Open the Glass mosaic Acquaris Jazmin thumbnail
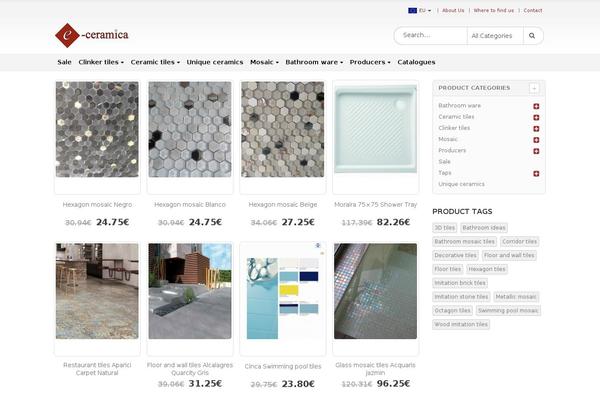Screen dimensions: 600x400 pos(375,291)
